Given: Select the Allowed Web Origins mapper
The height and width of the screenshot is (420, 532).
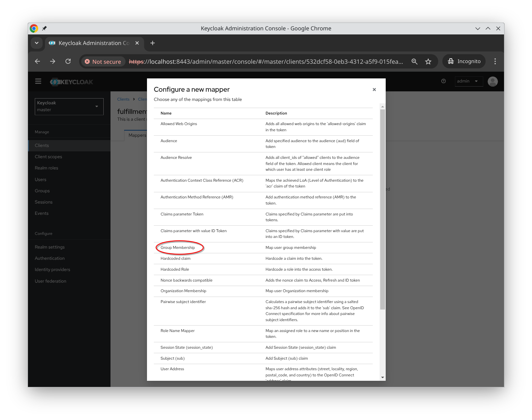Looking at the screenshot, I should click(179, 124).
